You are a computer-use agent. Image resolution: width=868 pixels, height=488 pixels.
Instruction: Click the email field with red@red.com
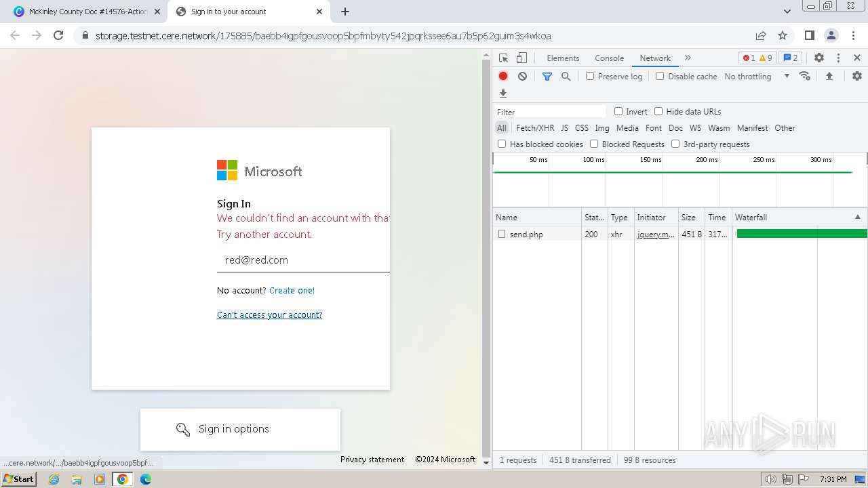[x=303, y=260]
